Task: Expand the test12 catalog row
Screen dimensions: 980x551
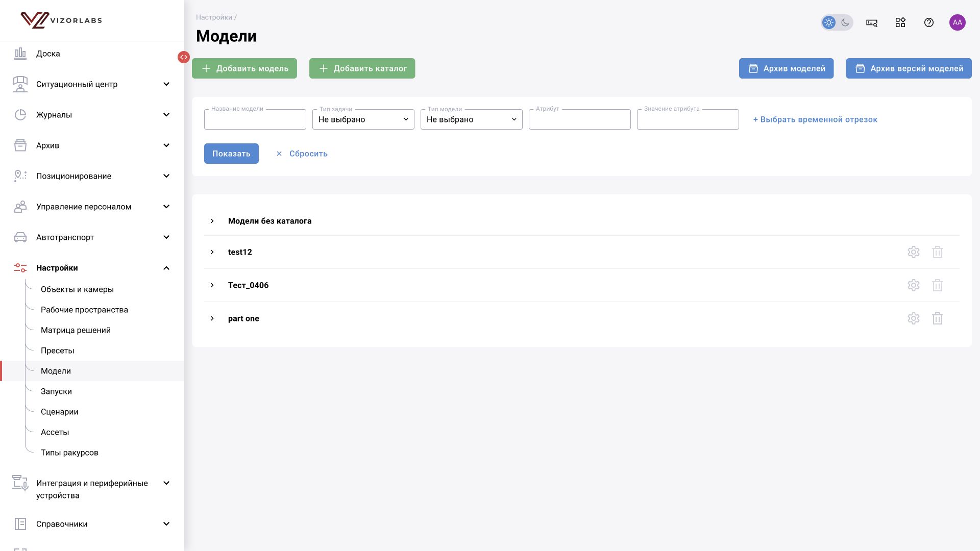Action: [x=212, y=252]
